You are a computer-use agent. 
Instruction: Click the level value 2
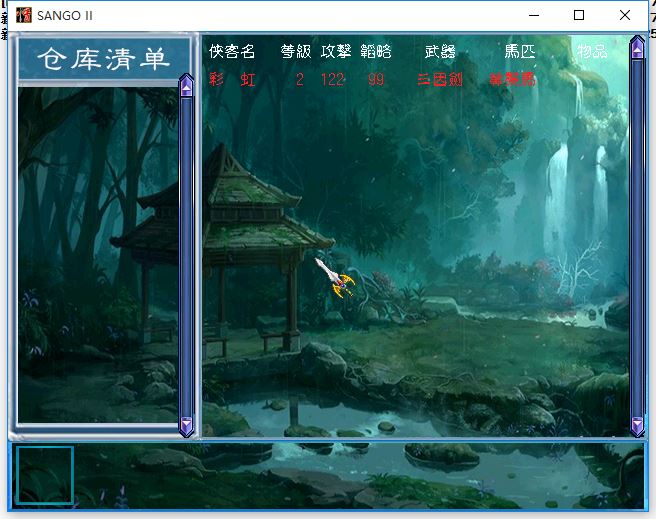(300, 79)
